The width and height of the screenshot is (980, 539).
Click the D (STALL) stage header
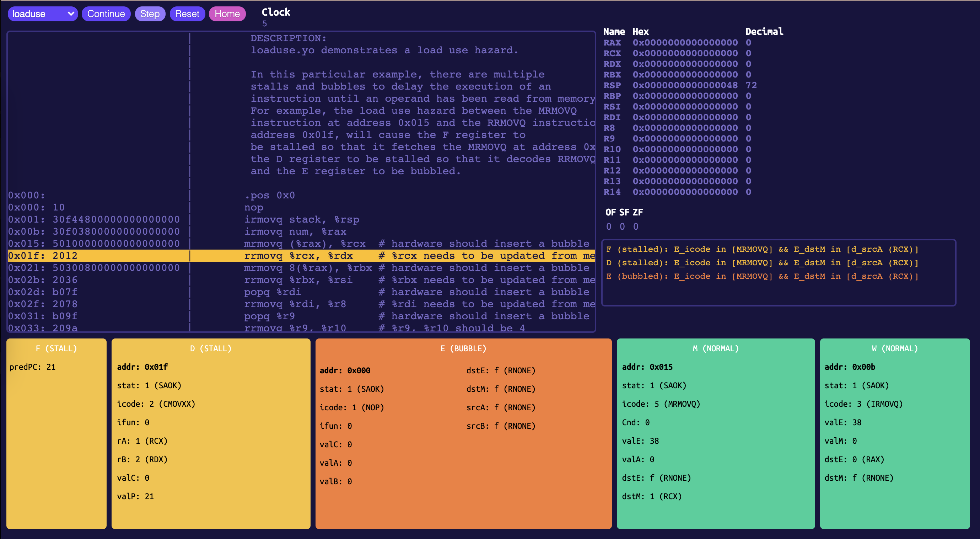coord(211,348)
